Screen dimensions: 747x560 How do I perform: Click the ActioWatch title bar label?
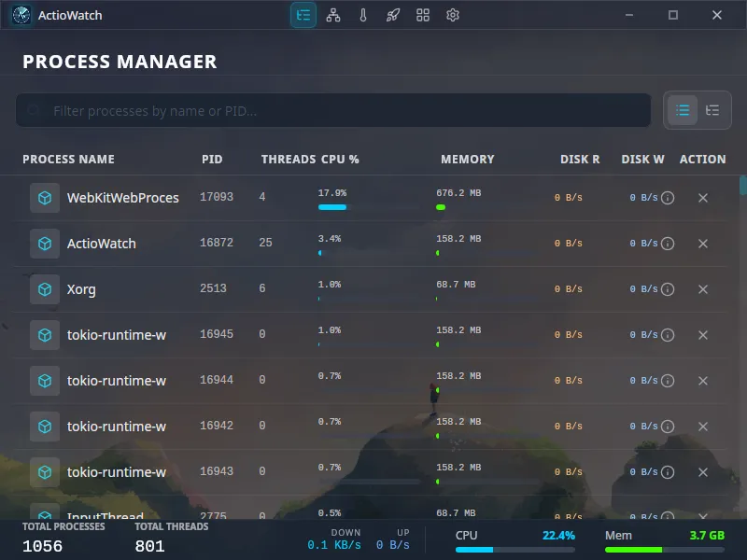coord(70,15)
